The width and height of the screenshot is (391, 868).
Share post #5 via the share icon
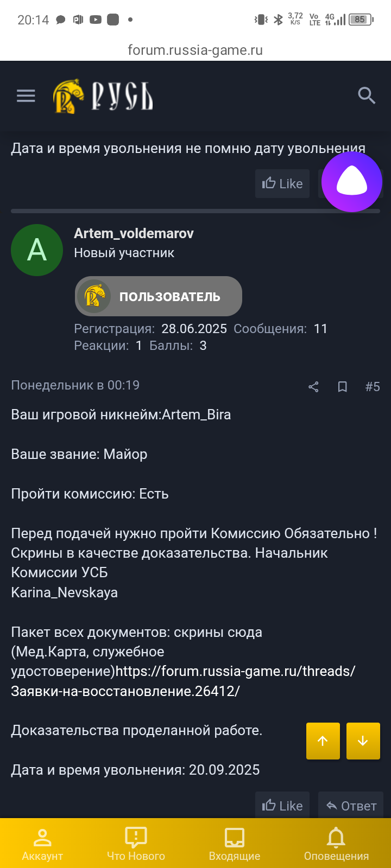pyautogui.click(x=313, y=387)
